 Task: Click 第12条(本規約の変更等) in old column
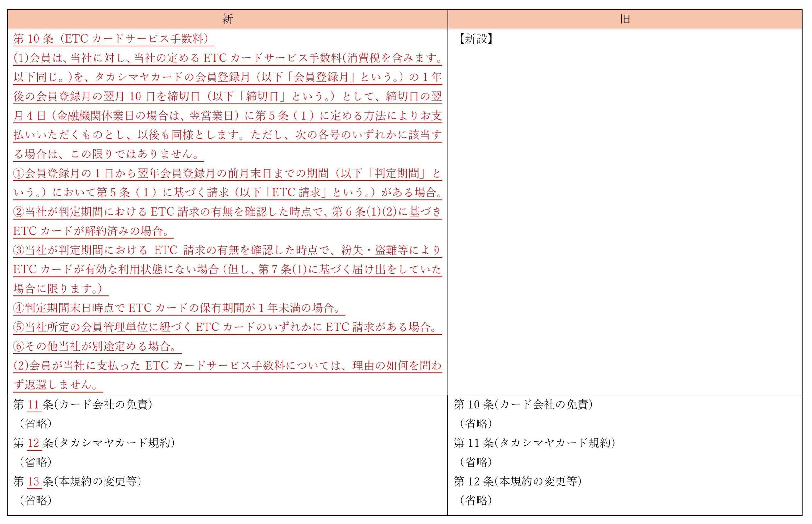pyautogui.click(x=518, y=481)
